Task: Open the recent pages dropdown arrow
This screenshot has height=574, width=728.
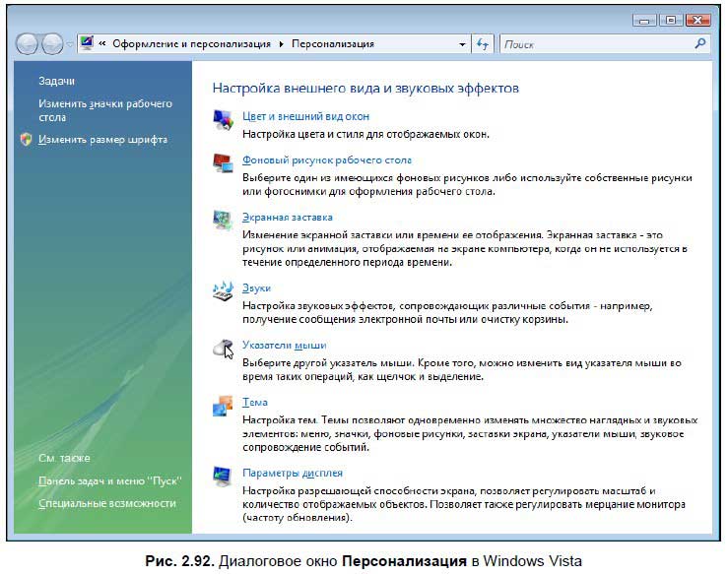Action: tap(70, 44)
